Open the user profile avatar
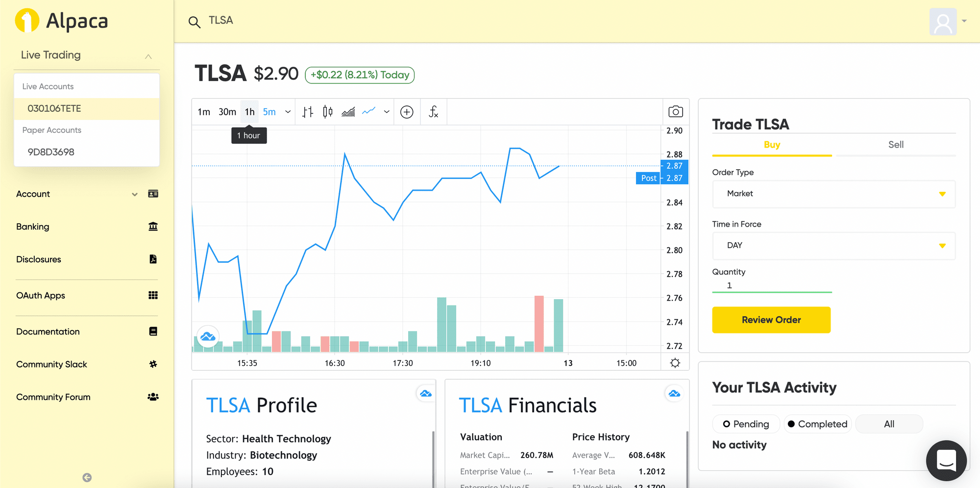 [943, 22]
